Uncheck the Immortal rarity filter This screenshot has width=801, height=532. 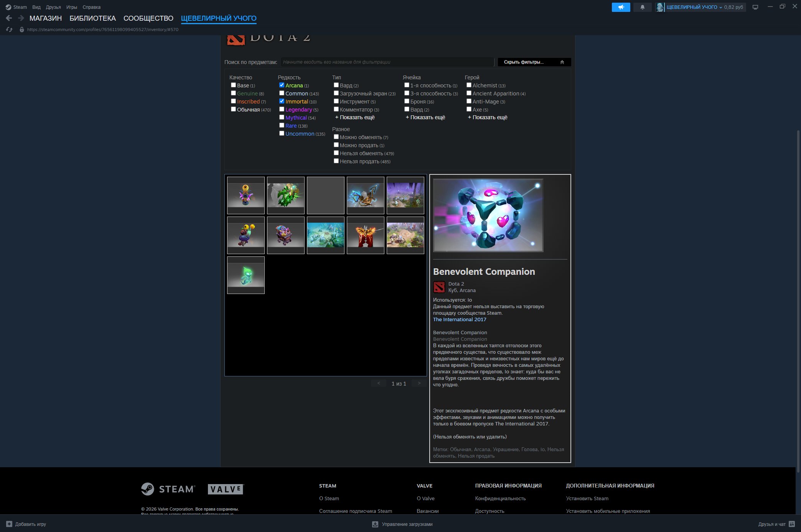click(x=282, y=101)
